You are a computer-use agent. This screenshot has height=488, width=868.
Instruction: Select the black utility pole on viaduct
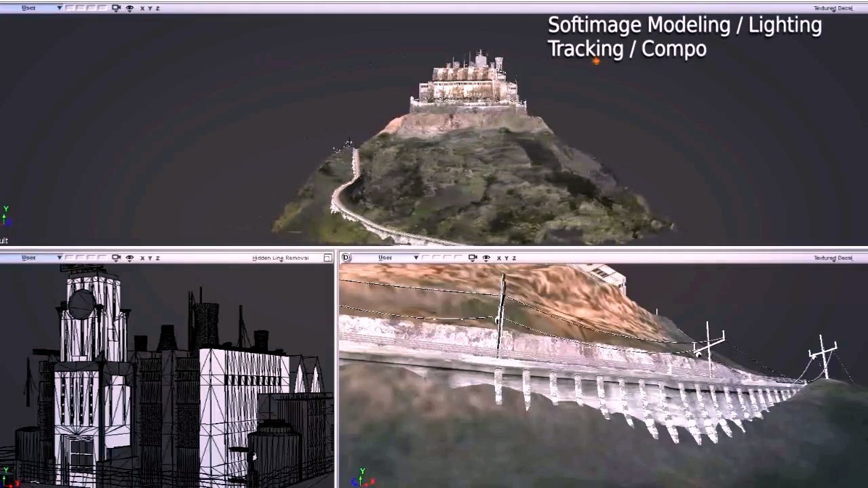(x=502, y=315)
